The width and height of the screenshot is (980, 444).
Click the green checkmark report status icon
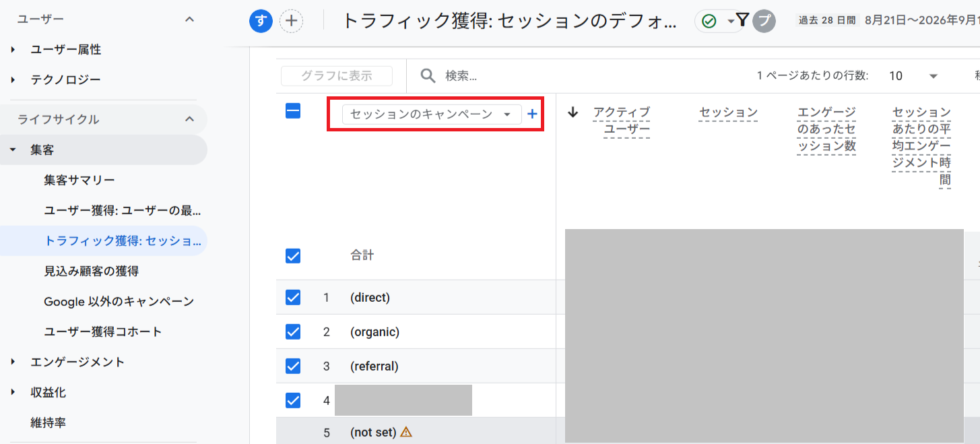click(709, 22)
